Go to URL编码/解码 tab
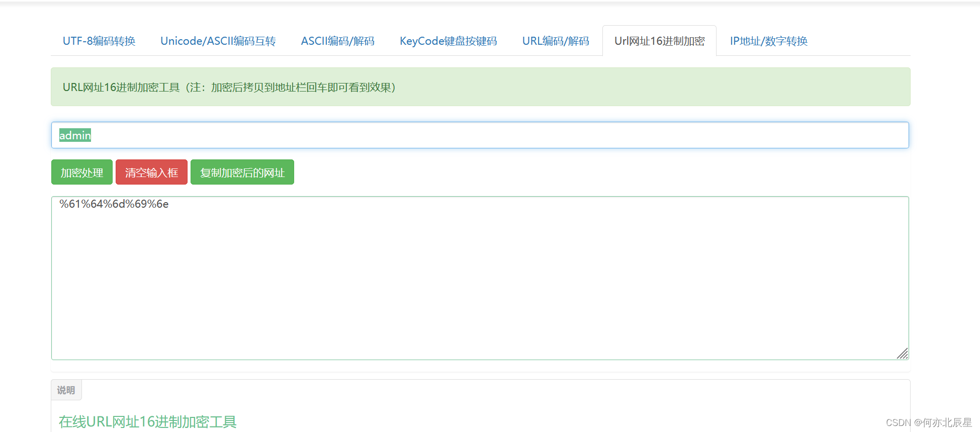 click(556, 41)
